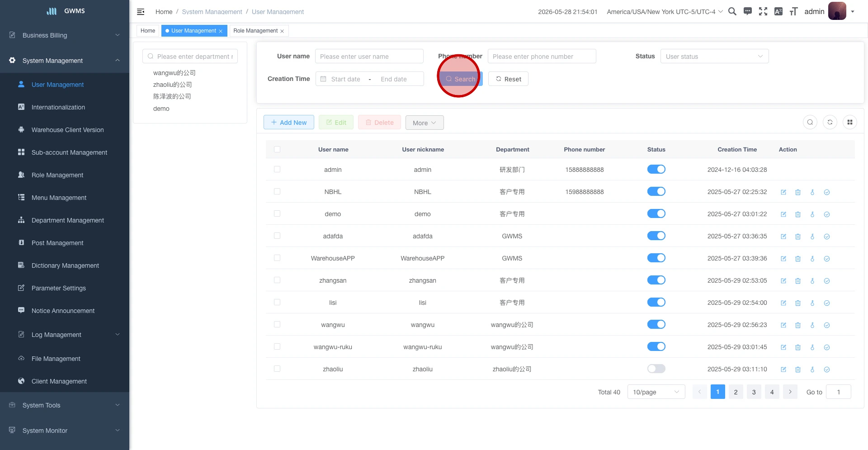This screenshot has width=868, height=450.
Task: Click the Search button
Action: click(461, 79)
